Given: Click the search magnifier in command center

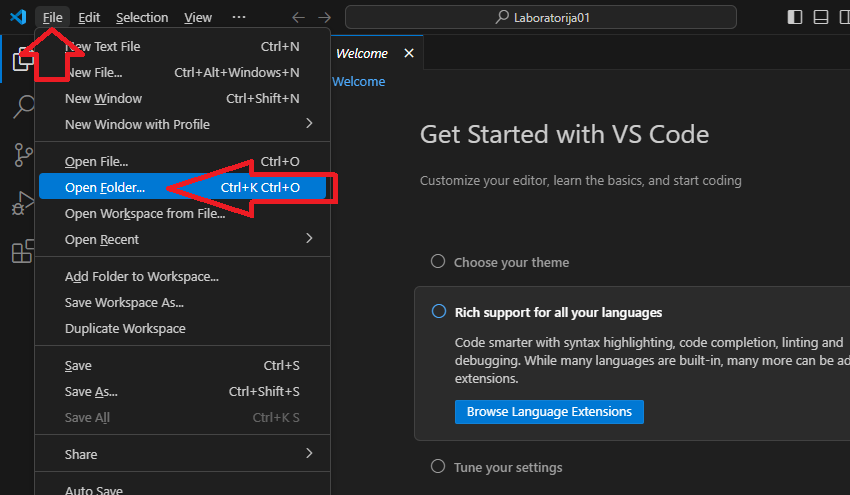Looking at the screenshot, I should click(502, 17).
